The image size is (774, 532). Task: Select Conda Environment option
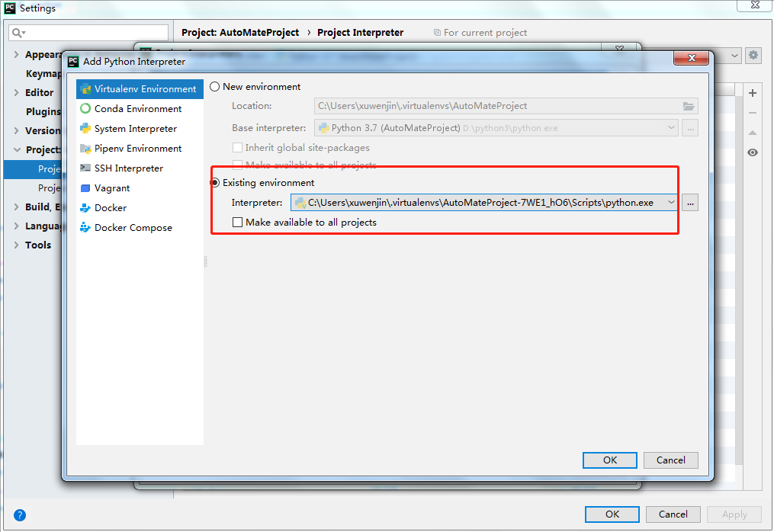[x=140, y=108]
